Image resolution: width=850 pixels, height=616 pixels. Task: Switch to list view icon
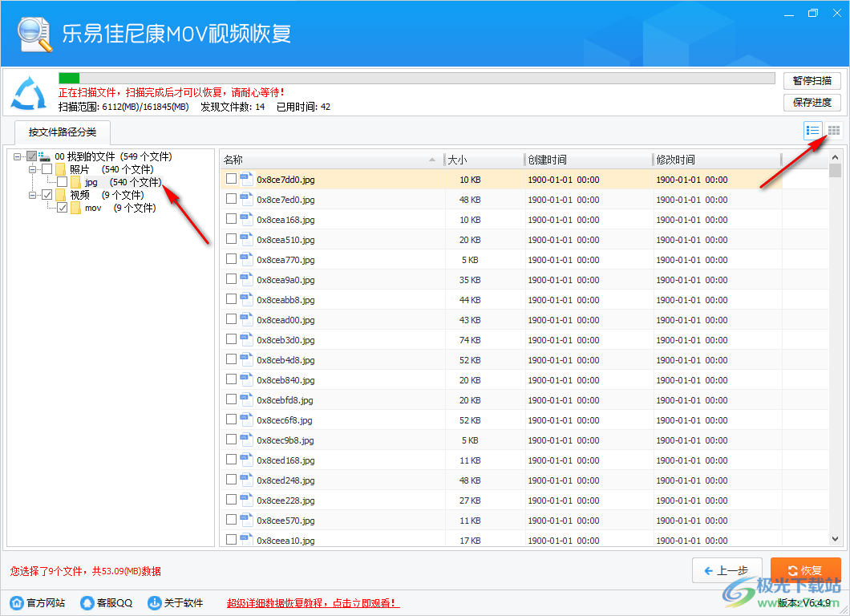click(x=812, y=131)
